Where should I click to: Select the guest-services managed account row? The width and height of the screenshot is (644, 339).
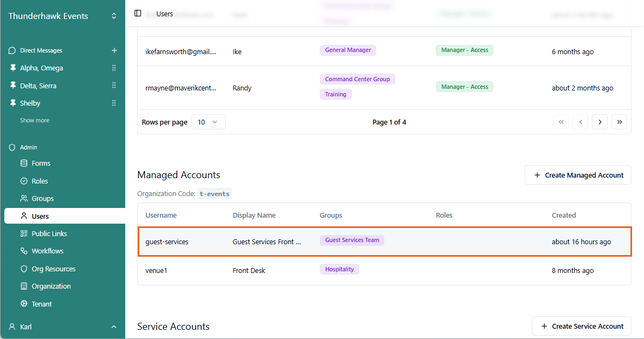tap(384, 242)
